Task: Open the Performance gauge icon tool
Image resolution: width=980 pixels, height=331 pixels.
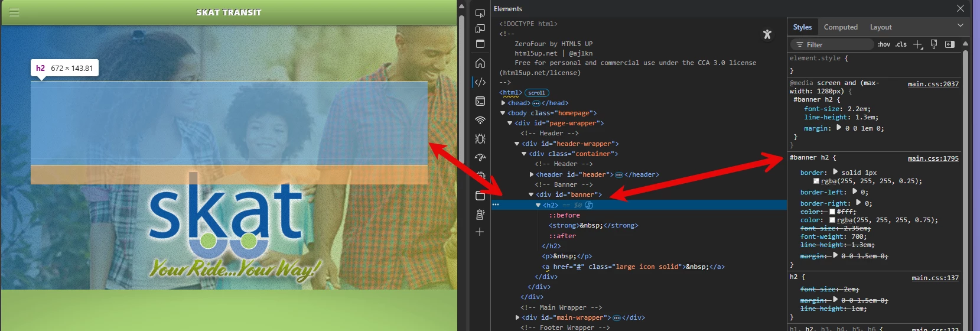Action: 480,158
